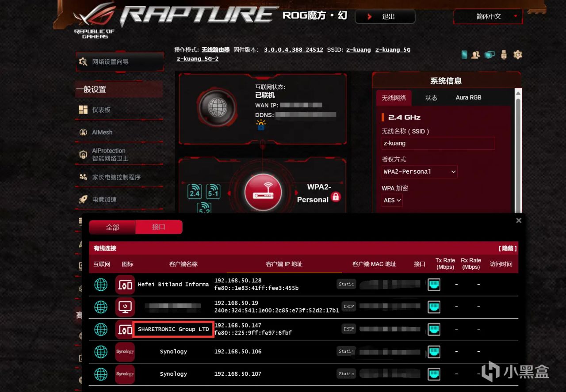Click the [隐藏] link in 有线连接 header
This screenshot has width=566, height=392.
[508, 248]
